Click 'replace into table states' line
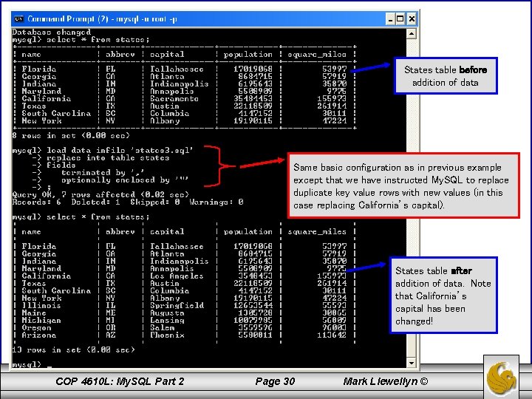 point(108,158)
